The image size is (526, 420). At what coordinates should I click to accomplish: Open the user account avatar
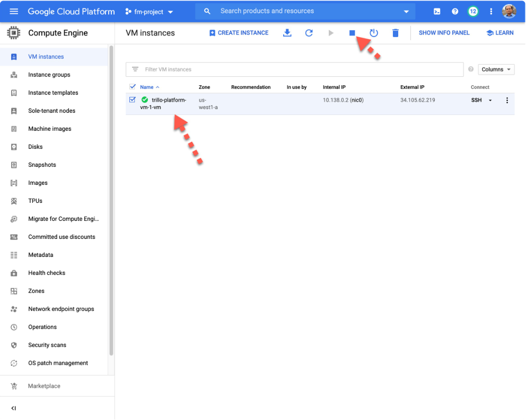point(509,12)
